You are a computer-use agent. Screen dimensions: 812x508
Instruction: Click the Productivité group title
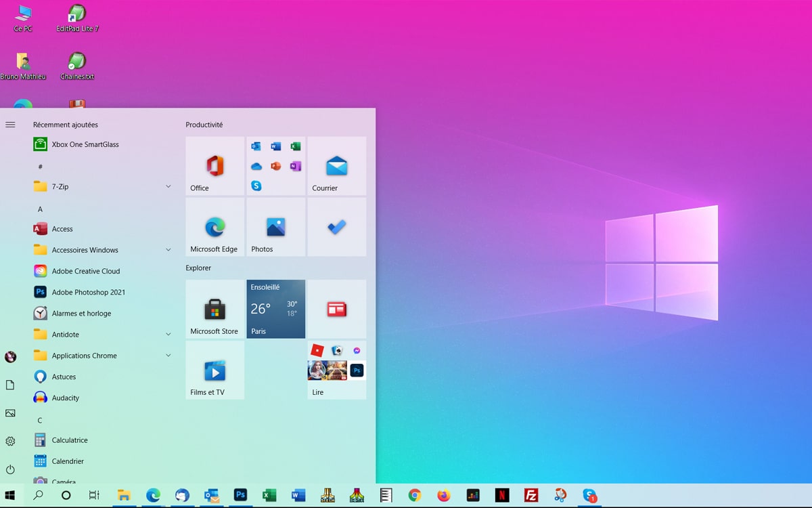[x=204, y=125]
